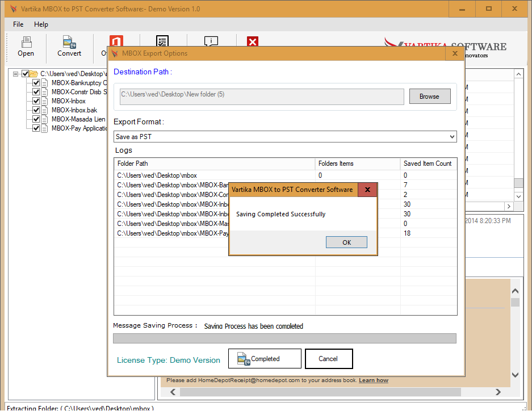The image size is (532, 419).
Task: Uncheck the MBOX-Pay Application checkbox
Action: tap(36, 128)
